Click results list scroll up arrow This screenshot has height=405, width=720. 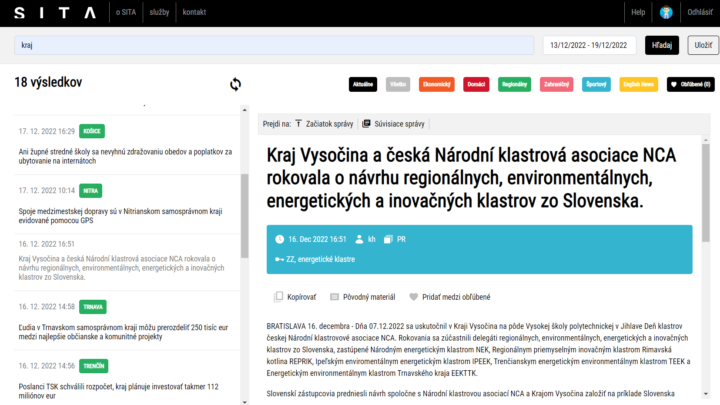coord(244,110)
